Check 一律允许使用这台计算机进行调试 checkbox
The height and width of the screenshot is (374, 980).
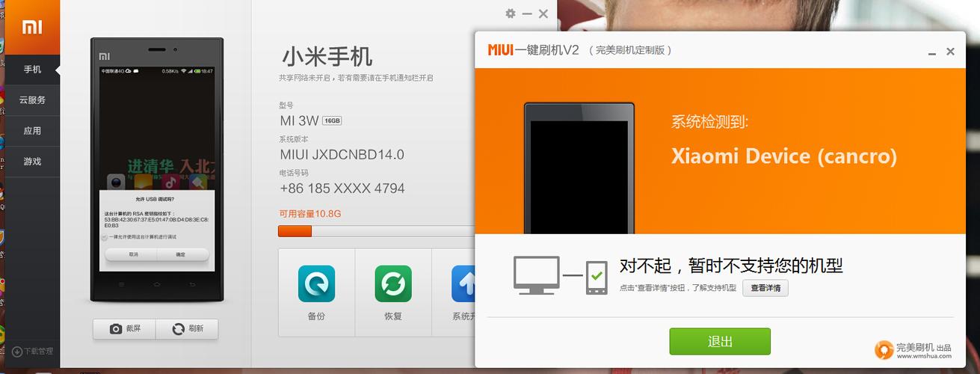click(104, 236)
